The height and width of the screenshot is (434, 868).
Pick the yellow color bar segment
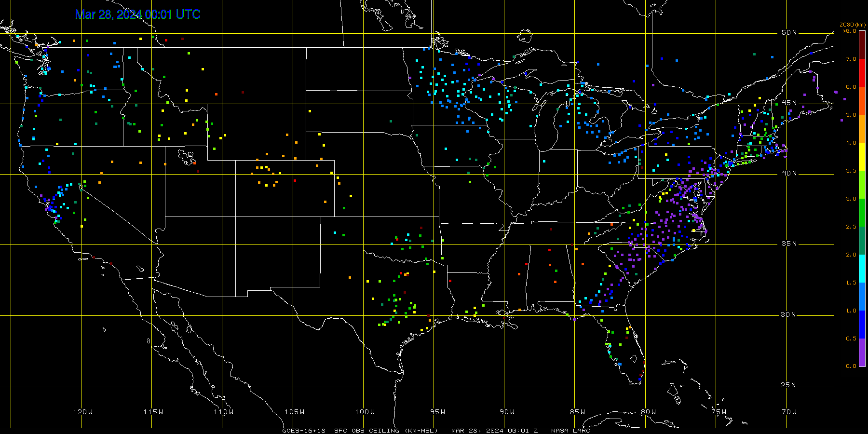click(x=862, y=157)
